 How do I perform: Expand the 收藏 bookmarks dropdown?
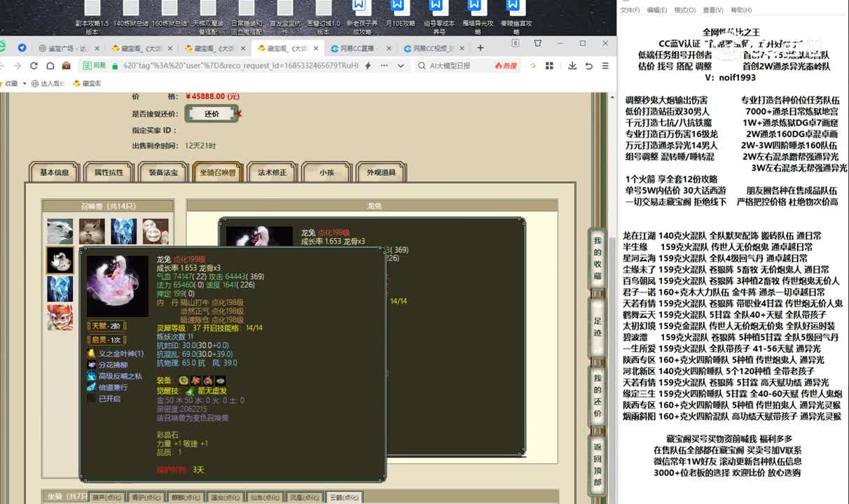coord(23,83)
